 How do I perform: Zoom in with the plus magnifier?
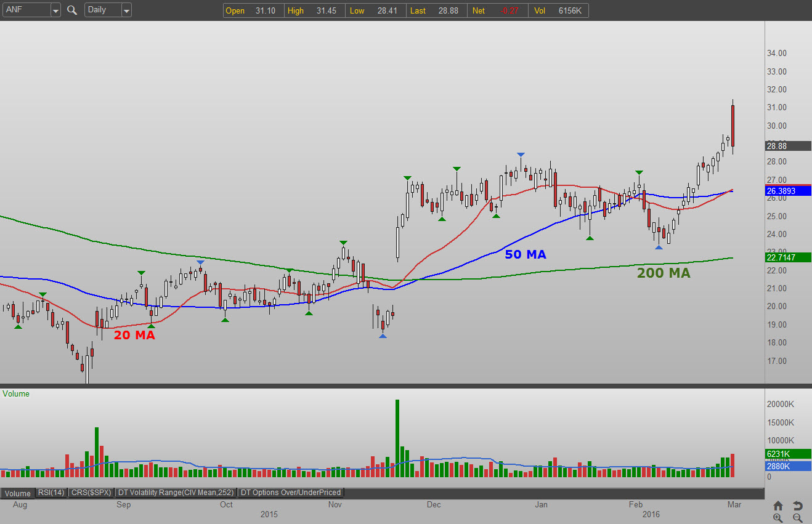tap(778, 518)
